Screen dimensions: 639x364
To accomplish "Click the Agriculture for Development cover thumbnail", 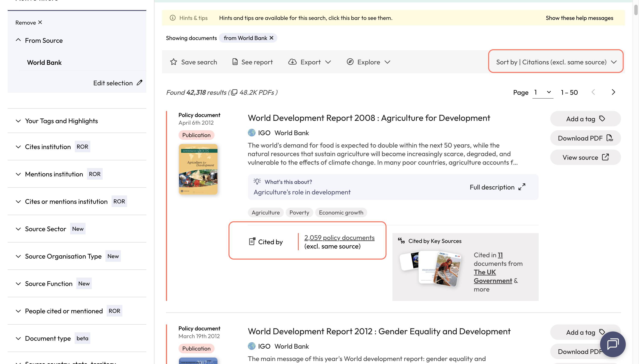I will (198, 169).
